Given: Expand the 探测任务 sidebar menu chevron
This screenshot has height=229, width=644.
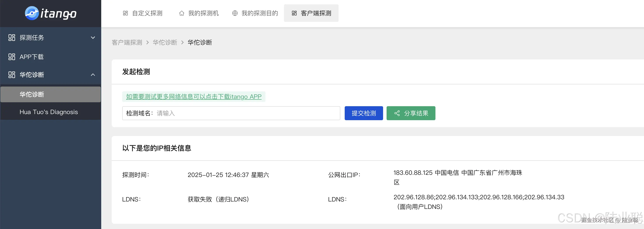Looking at the screenshot, I should tap(93, 38).
